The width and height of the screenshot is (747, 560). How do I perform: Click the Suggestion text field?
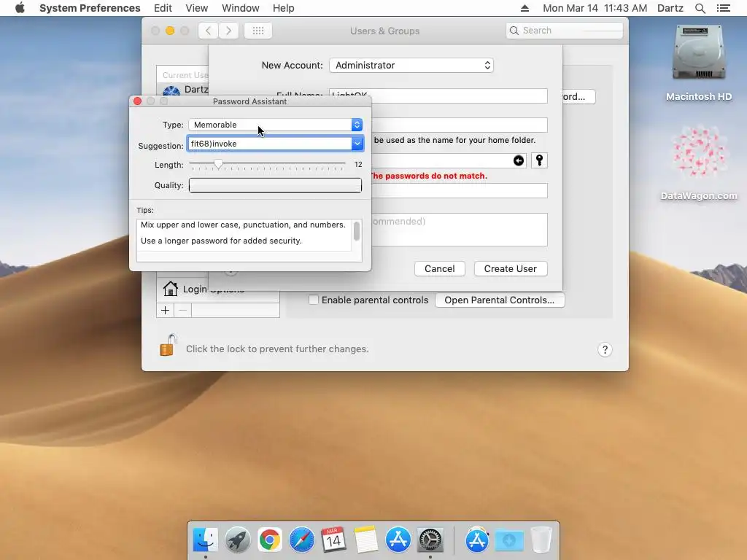click(270, 144)
